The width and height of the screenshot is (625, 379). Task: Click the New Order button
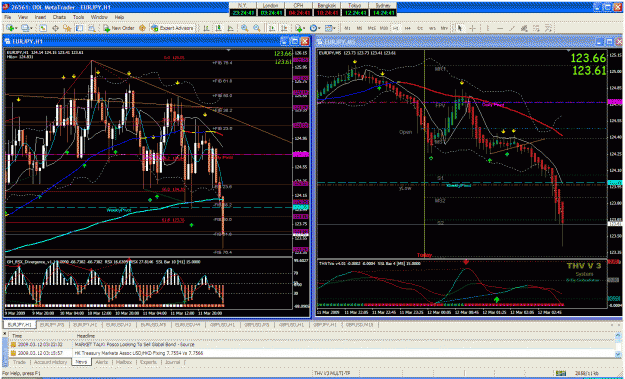pyautogui.click(x=119, y=28)
